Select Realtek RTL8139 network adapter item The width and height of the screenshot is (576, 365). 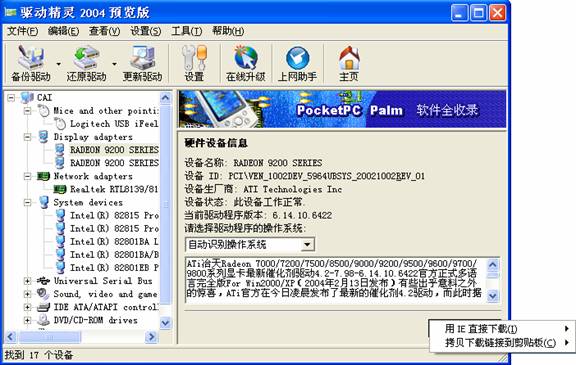[114, 189]
